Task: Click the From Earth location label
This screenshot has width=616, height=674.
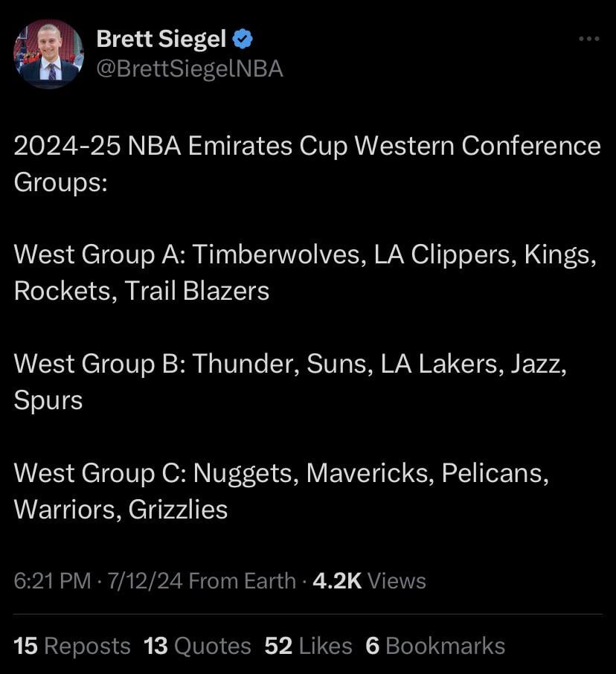Action: tap(243, 581)
